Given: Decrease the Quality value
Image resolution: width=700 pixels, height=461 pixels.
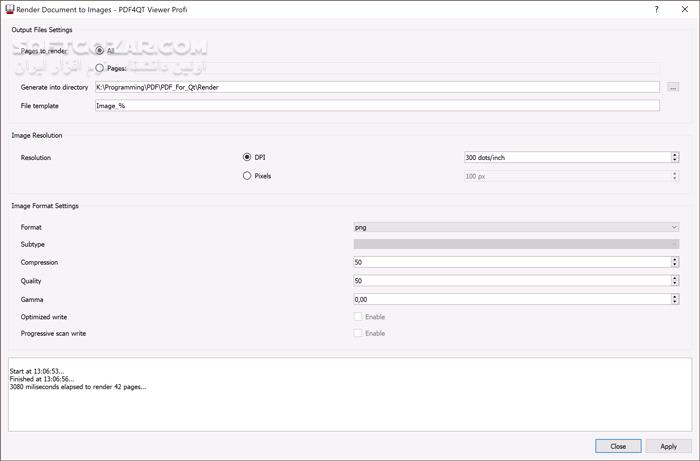Looking at the screenshot, I should (x=675, y=284).
